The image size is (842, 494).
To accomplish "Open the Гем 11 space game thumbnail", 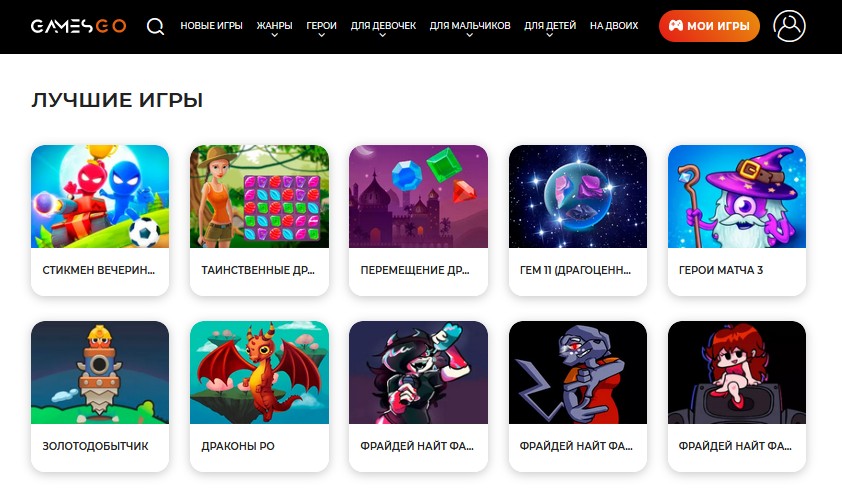I will click(x=578, y=197).
